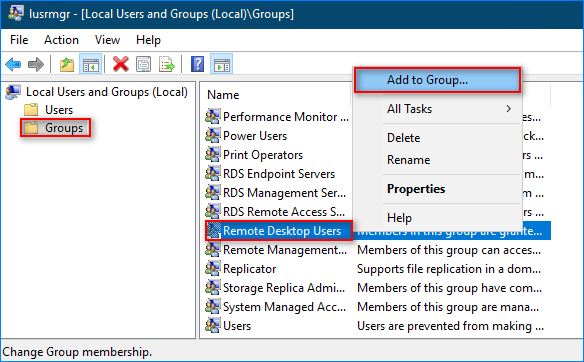Select the RDS Management Ser... row text

coord(285,193)
